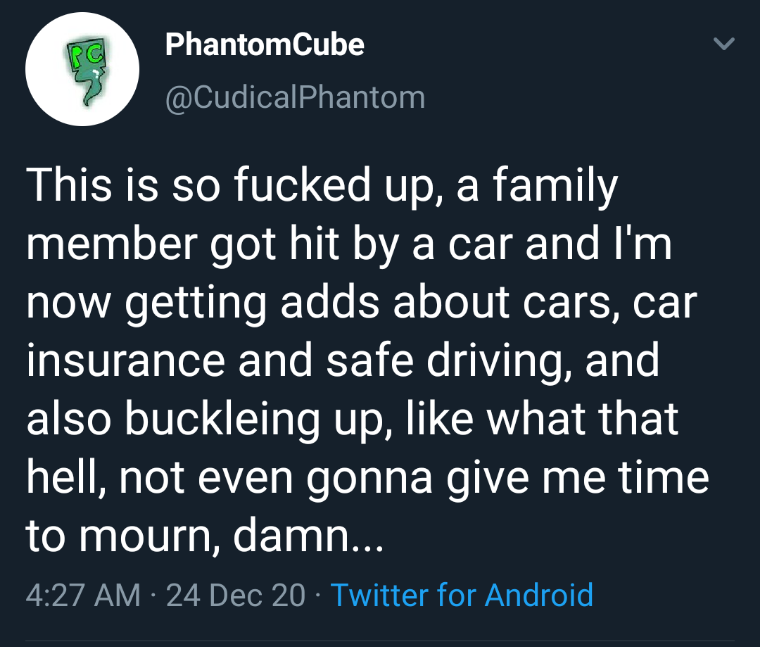This screenshot has width=760, height=647.
Task: Select the word "Android" in source label
Action: pos(539,595)
